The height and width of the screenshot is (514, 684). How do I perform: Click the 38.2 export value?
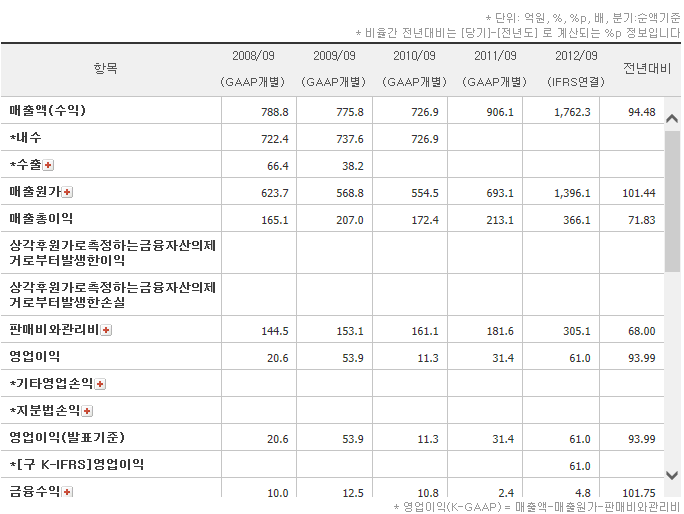(x=353, y=166)
